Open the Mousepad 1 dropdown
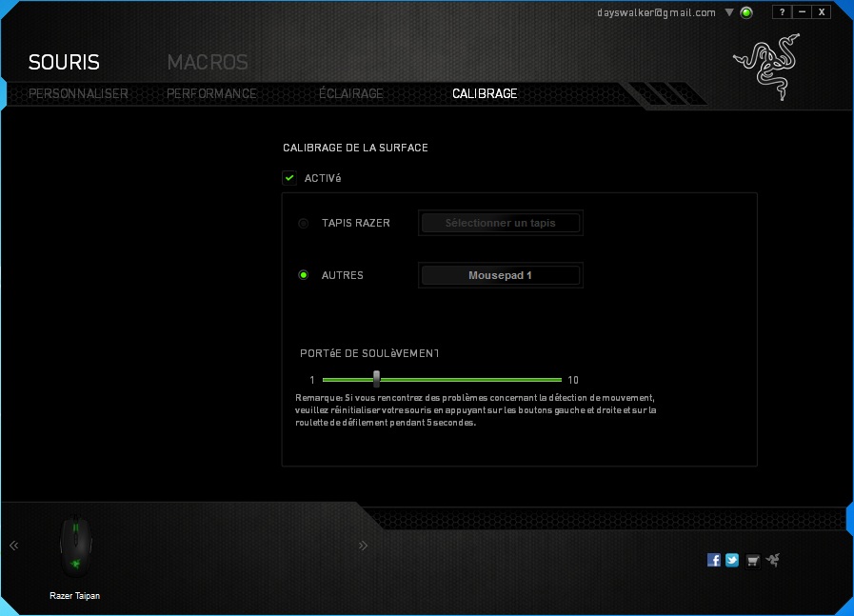This screenshot has width=854, height=616. tap(501, 275)
